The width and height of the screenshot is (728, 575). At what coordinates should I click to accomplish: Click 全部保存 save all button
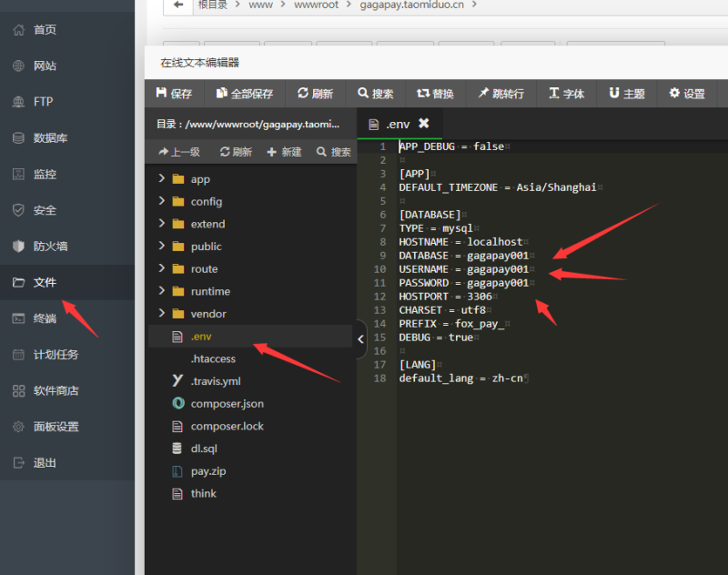(245, 94)
